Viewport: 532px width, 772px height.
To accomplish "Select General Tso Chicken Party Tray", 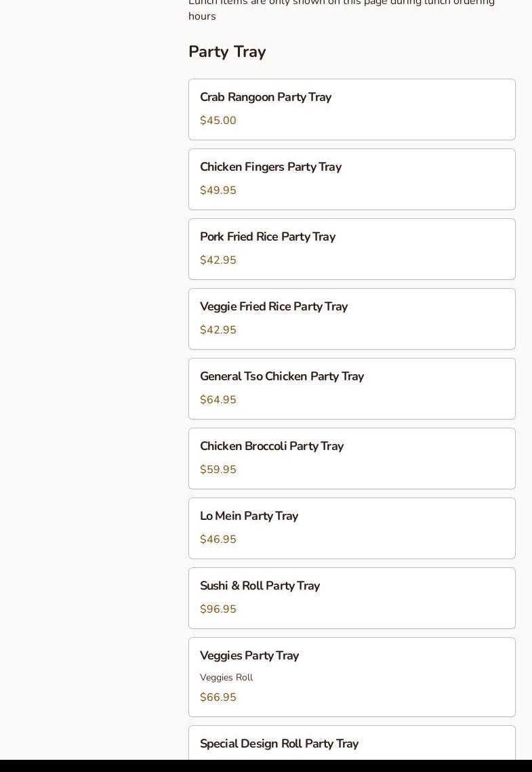I will [282, 377].
